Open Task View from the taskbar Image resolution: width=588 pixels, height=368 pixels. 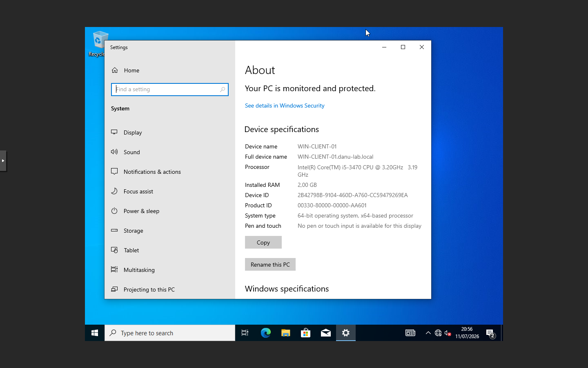point(245,333)
